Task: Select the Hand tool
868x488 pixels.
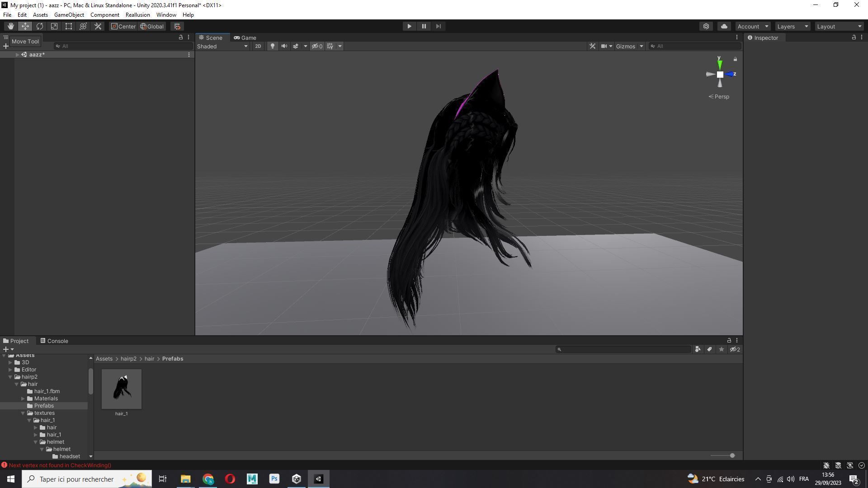Action: coord(10,26)
